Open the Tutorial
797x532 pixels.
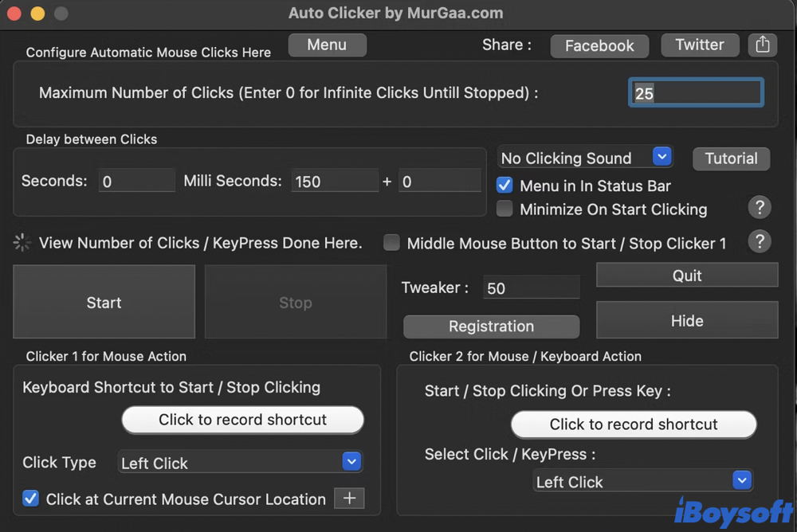731,158
